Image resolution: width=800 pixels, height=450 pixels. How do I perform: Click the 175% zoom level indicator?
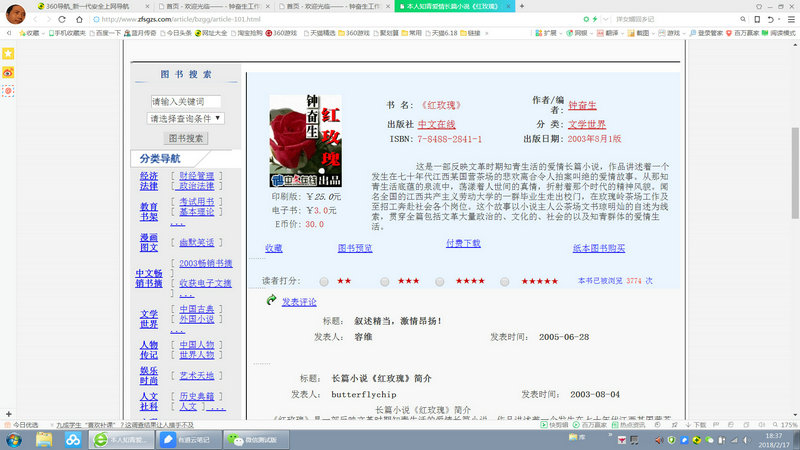785,424
